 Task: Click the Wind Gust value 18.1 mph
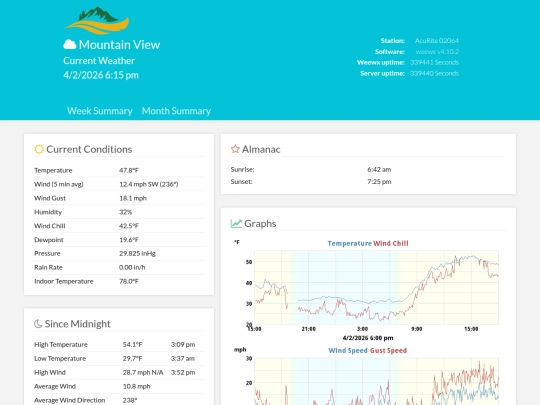click(133, 198)
